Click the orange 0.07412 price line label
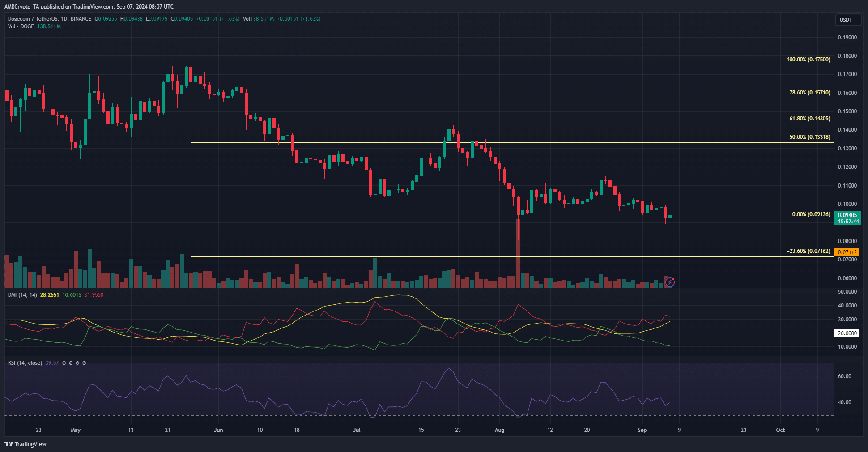 click(x=847, y=252)
